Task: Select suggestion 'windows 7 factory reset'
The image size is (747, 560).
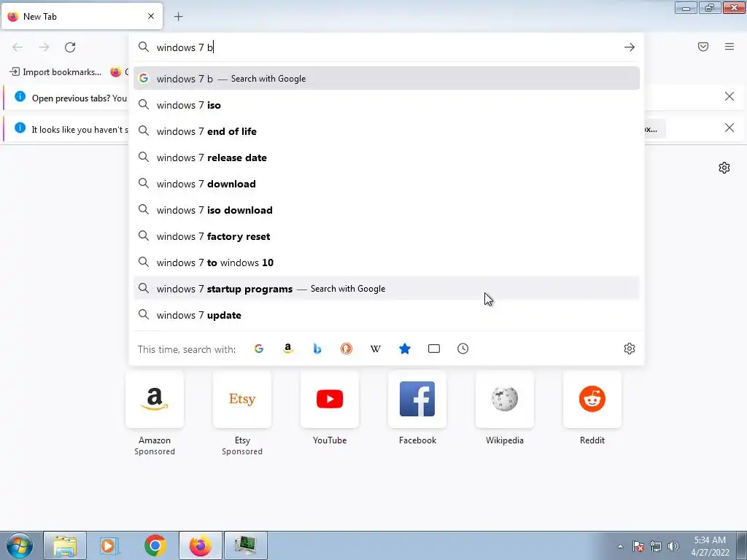Action: [387, 236]
